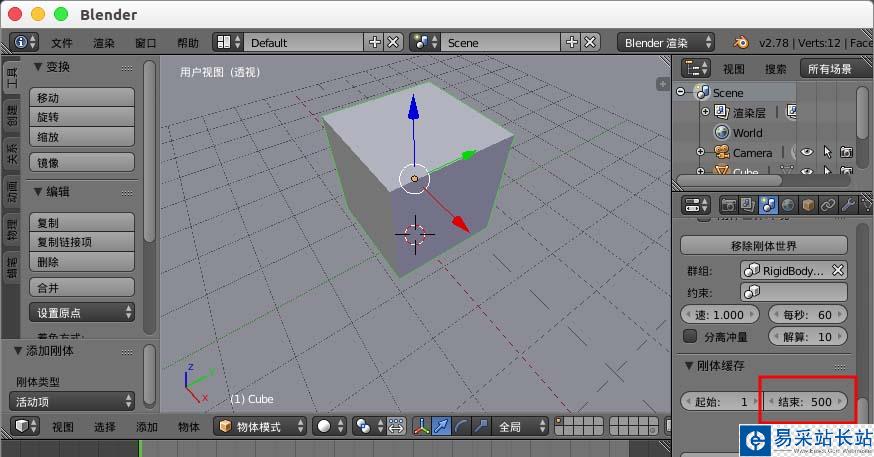Image resolution: width=874 pixels, height=457 pixels.
Task: Expand the render layers outliner entry
Action: pos(705,111)
